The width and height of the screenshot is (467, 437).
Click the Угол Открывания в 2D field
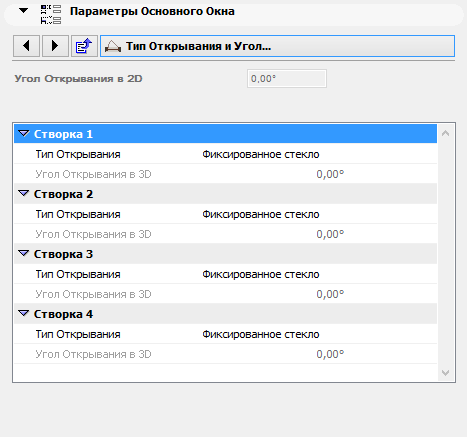point(287,79)
